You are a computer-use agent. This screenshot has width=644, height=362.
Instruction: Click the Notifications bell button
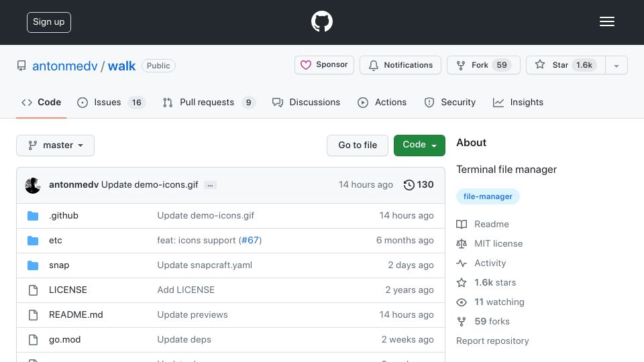click(400, 65)
